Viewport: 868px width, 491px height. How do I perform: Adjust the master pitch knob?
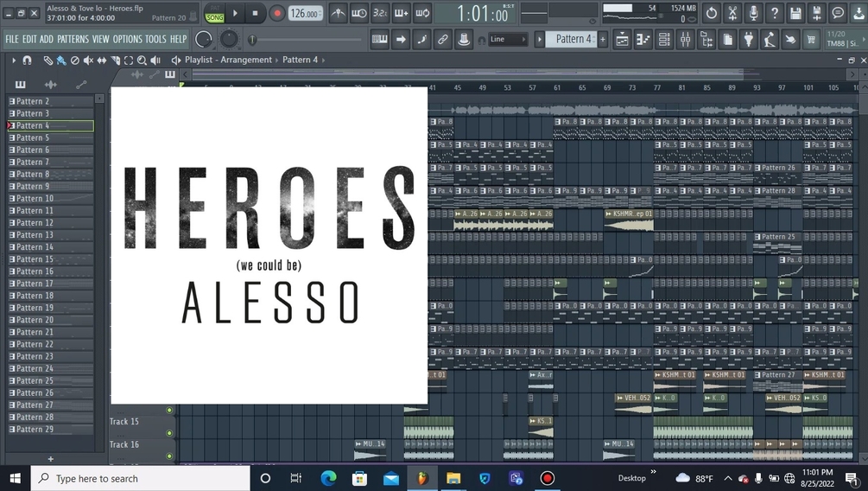[229, 40]
